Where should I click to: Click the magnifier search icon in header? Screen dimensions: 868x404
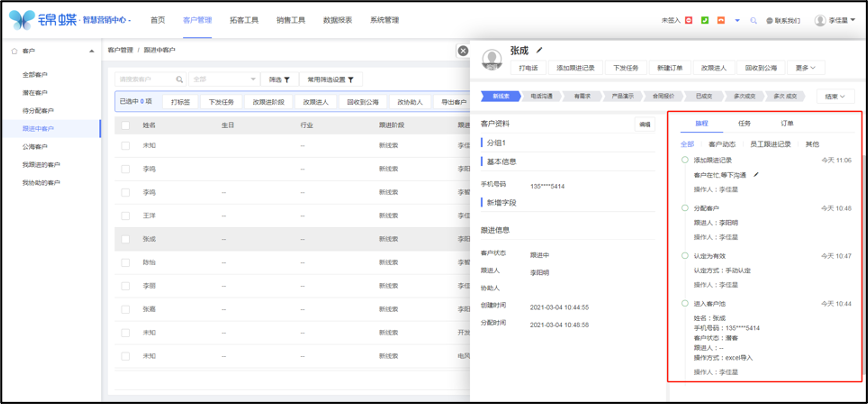click(753, 20)
